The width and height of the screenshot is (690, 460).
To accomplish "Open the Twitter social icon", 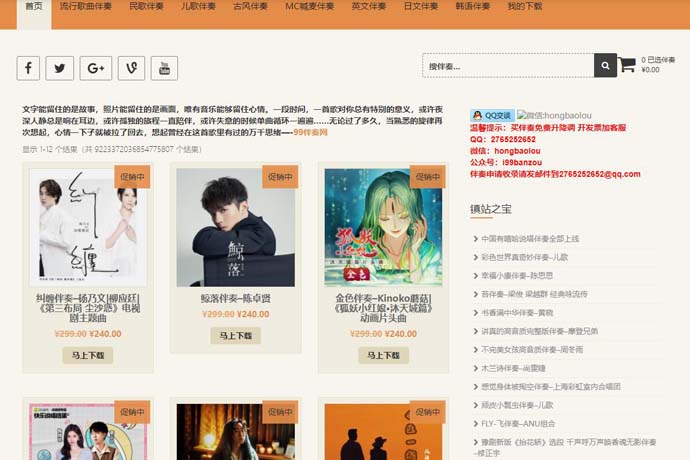I will click(59, 68).
